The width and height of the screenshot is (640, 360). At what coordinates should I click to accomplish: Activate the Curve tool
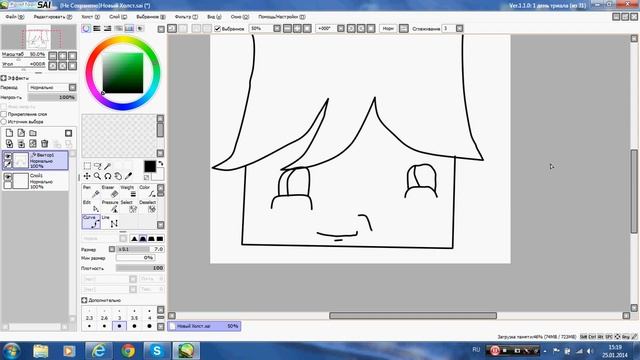tap(91, 221)
